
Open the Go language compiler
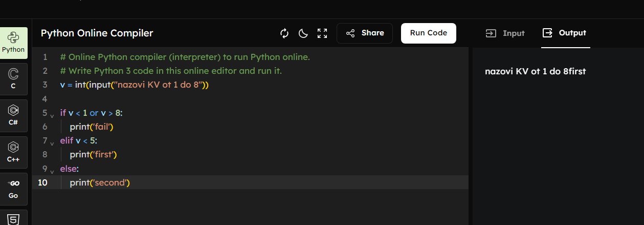[13, 189]
